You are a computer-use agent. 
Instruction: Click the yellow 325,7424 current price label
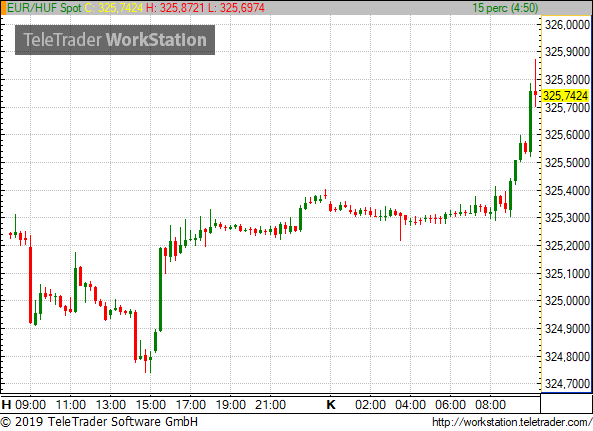(x=566, y=96)
